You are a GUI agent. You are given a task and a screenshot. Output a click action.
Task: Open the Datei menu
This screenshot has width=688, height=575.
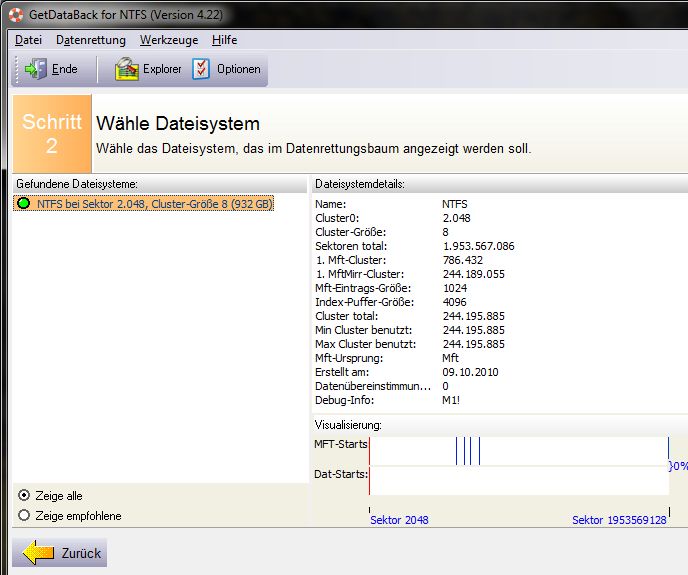point(29,40)
